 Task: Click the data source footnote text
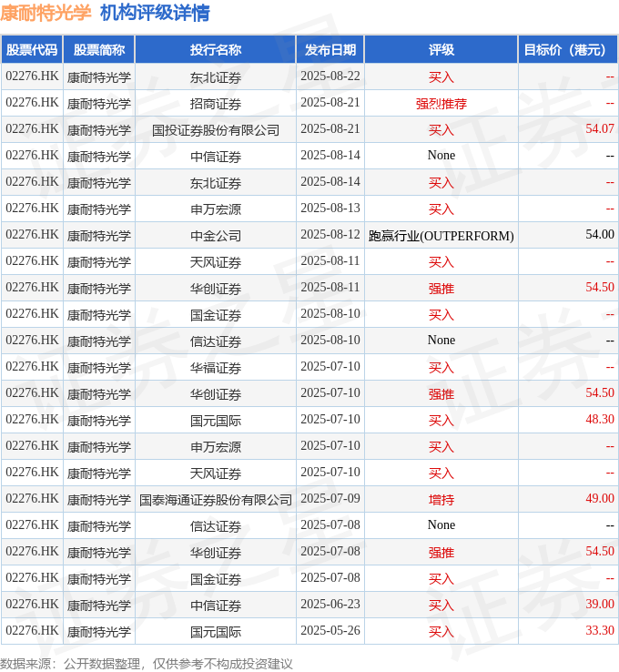[x=146, y=664]
